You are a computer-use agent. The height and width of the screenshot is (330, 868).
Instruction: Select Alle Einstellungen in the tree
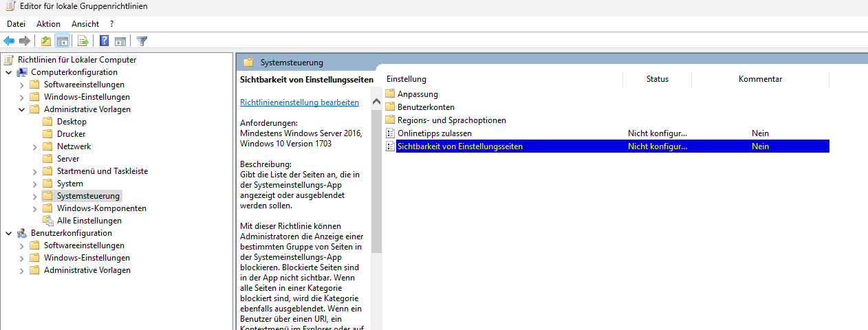click(89, 221)
